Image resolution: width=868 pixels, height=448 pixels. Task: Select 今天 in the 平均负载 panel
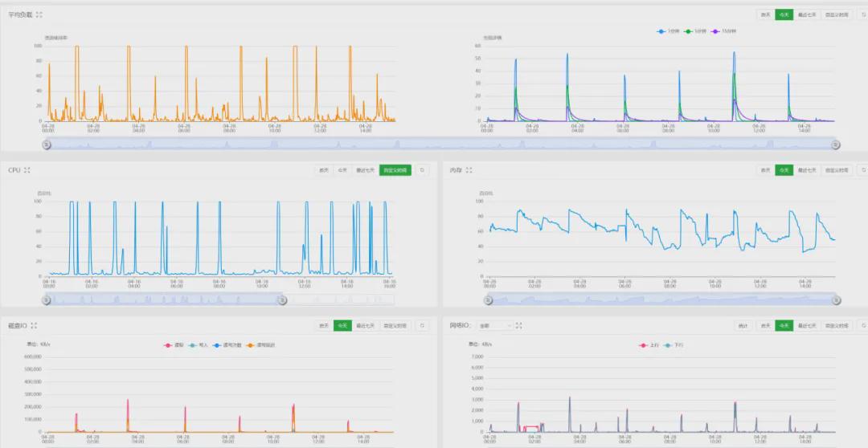(x=784, y=15)
